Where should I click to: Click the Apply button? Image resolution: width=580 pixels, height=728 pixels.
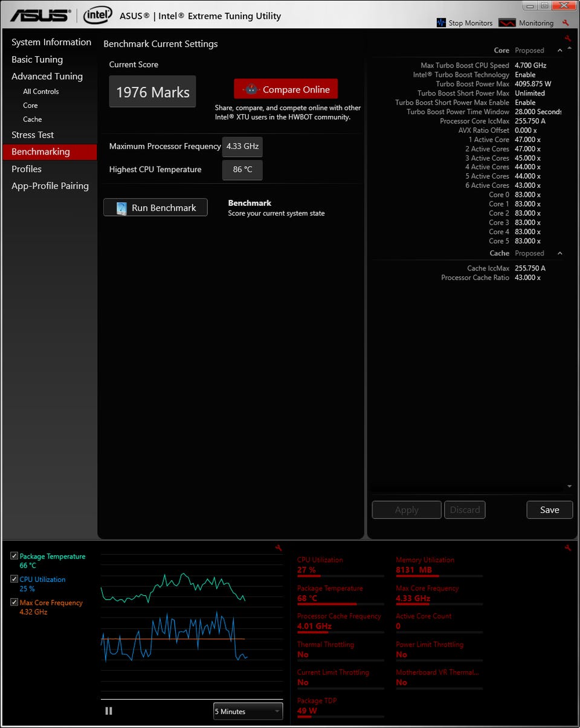point(407,510)
